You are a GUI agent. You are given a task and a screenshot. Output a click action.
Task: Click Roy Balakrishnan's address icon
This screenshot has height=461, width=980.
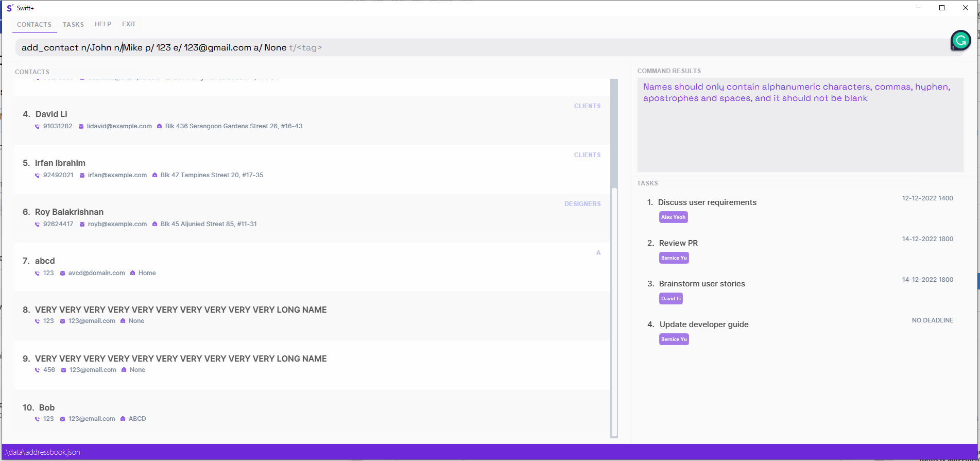tap(154, 224)
